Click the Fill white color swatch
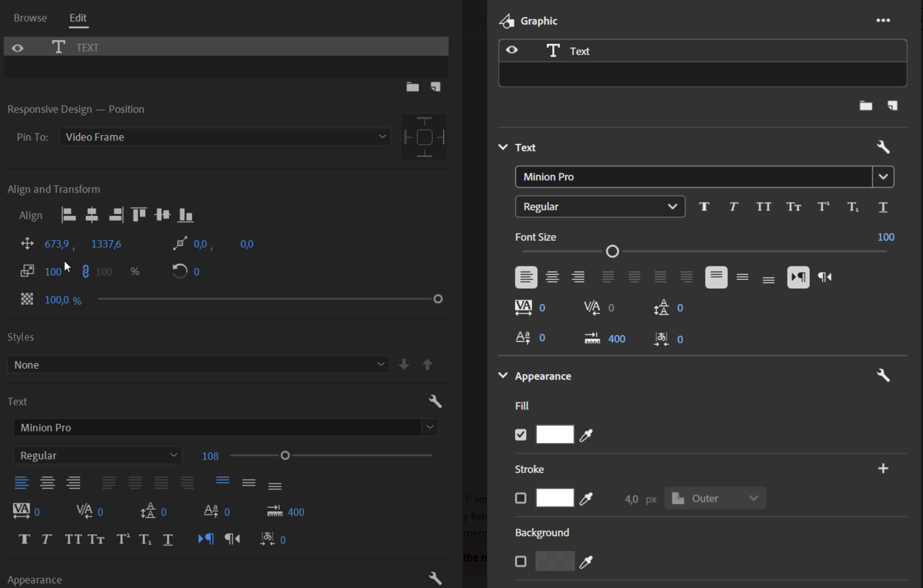 (555, 435)
